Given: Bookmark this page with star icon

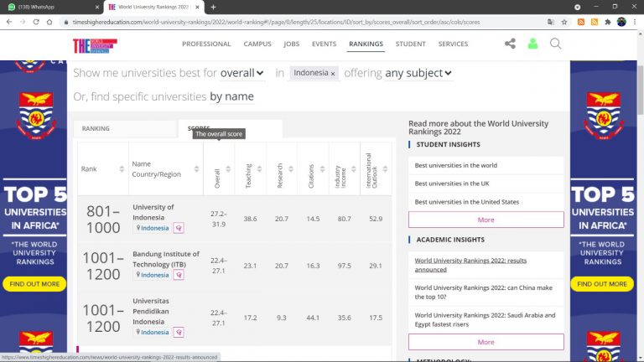Looking at the screenshot, I should 564,22.
